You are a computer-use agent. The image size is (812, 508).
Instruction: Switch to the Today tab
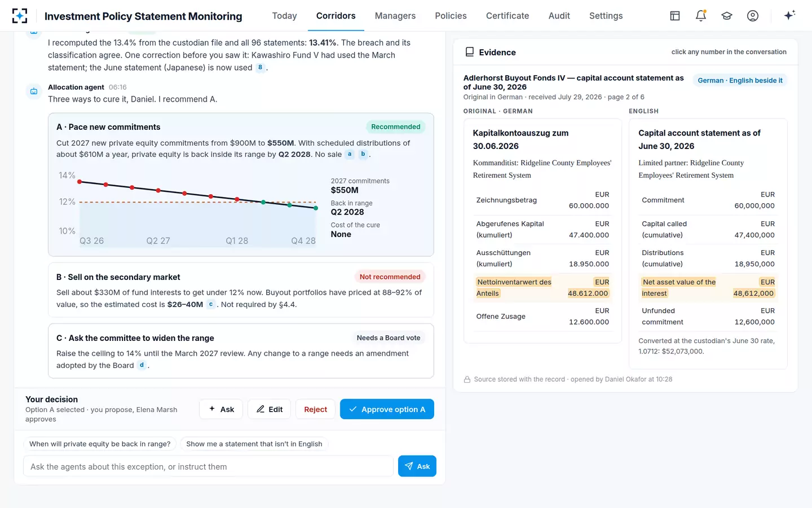[x=284, y=16]
